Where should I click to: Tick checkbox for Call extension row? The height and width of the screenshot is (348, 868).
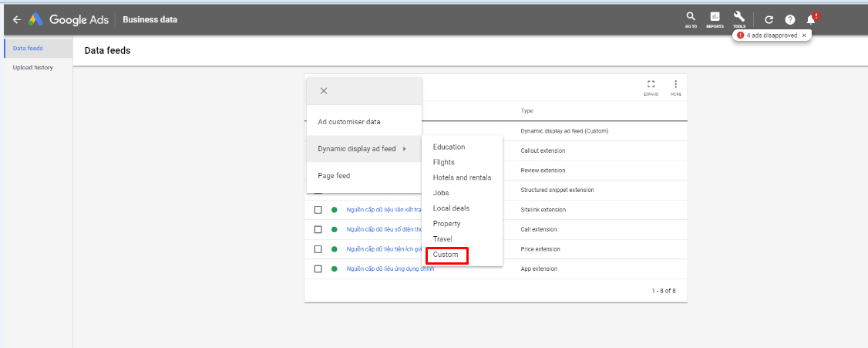point(318,229)
